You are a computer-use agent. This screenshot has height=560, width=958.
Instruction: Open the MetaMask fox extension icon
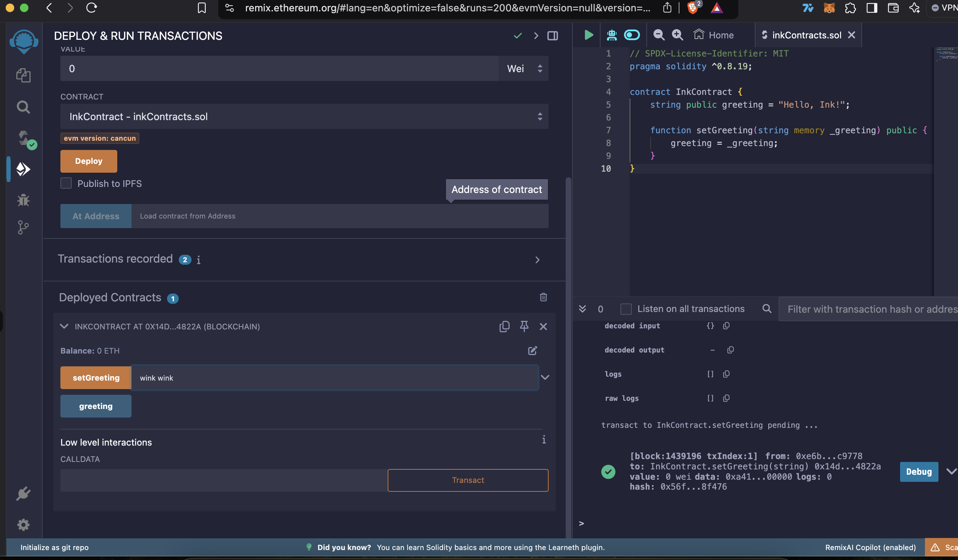pos(829,7)
